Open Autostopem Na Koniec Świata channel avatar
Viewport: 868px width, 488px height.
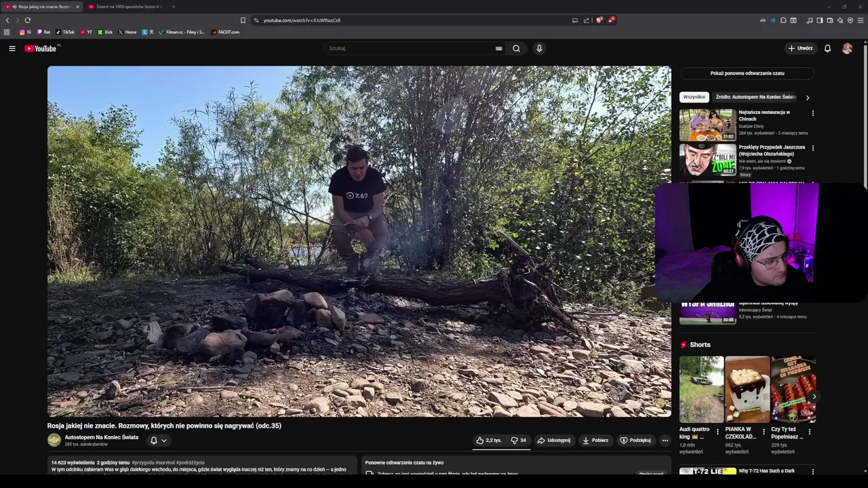coord(54,440)
